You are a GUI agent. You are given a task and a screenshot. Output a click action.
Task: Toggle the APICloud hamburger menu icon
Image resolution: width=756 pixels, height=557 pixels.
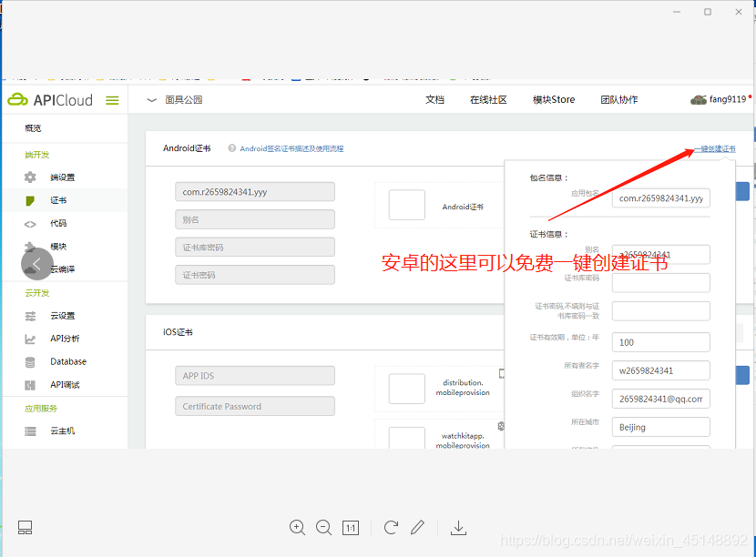(x=112, y=100)
